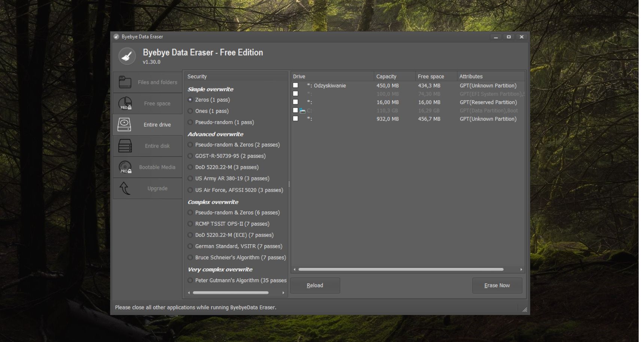Viewport: 644px width, 342px height.
Task: Click the Security panel horizontal scrollbar thumb
Action: [x=230, y=293]
